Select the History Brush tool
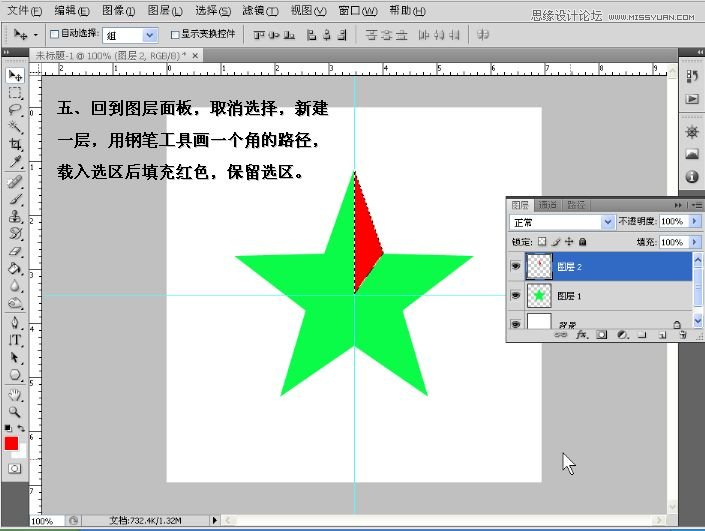 (15, 233)
